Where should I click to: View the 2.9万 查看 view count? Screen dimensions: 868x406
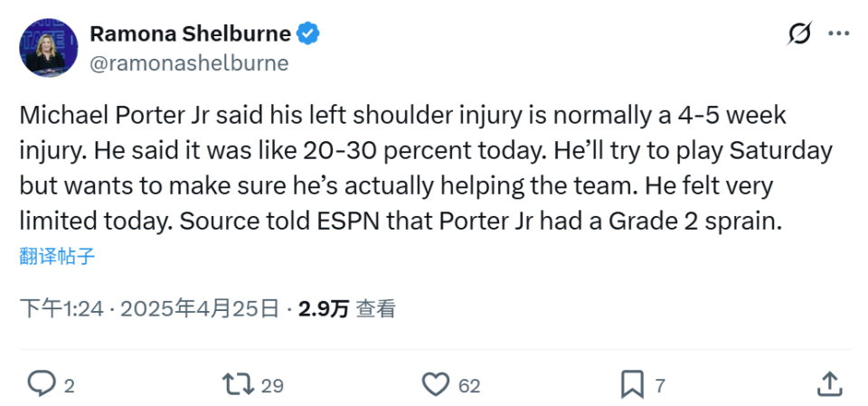[347, 308]
